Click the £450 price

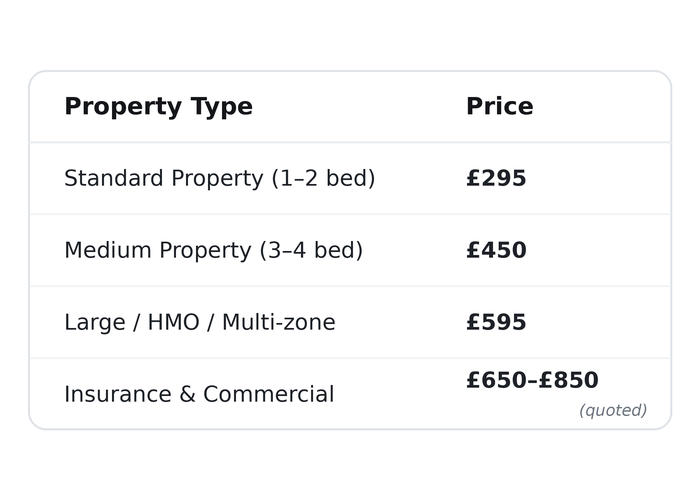point(496,250)
